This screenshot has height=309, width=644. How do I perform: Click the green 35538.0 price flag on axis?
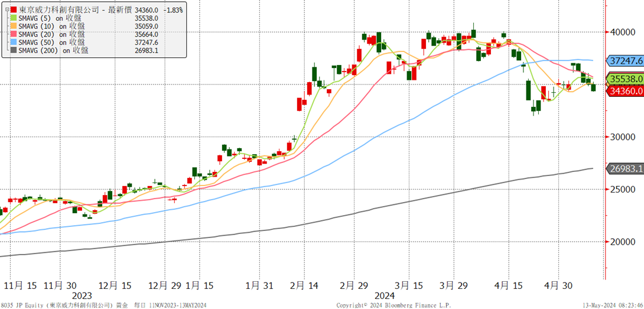coord(625,79)
